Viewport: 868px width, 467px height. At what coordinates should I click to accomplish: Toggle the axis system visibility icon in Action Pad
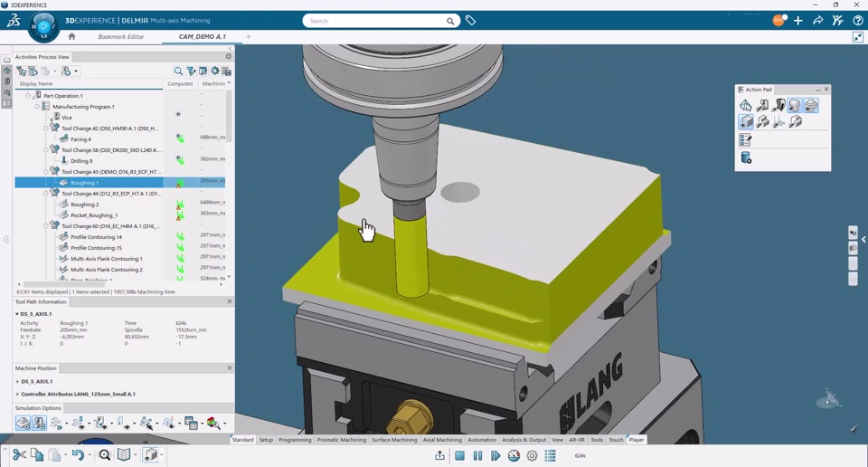[778, 121]
